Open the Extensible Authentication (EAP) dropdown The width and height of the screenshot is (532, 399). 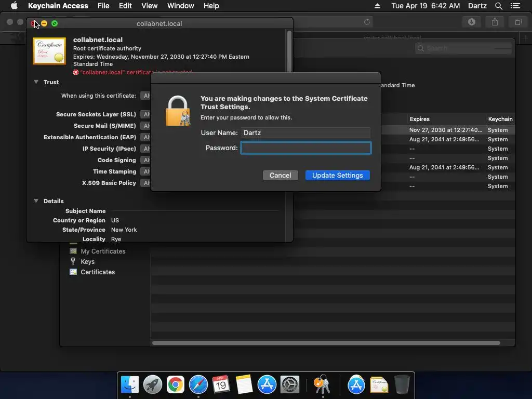click(145, 137)
